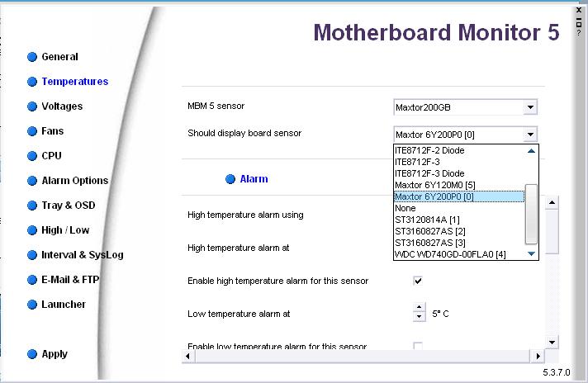This screenshot has height=383, width=588.
Task: Click the Alarm section heading
Action: [x=254, y=179]
